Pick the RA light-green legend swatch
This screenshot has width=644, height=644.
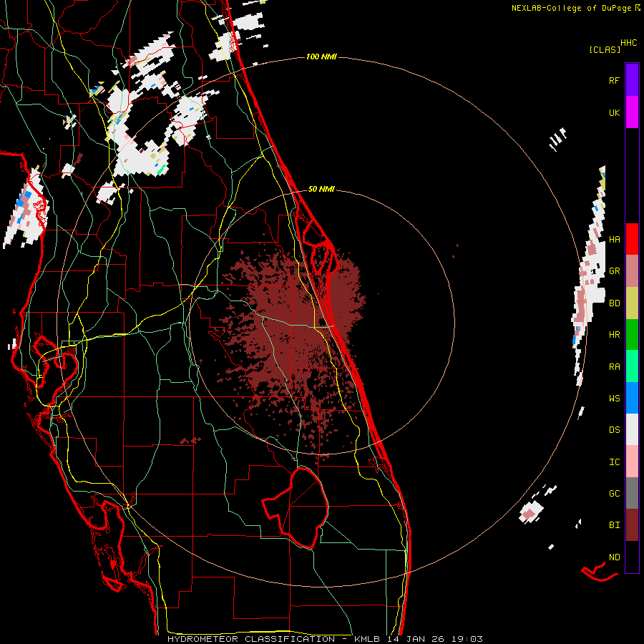click(x=632, y=366)
